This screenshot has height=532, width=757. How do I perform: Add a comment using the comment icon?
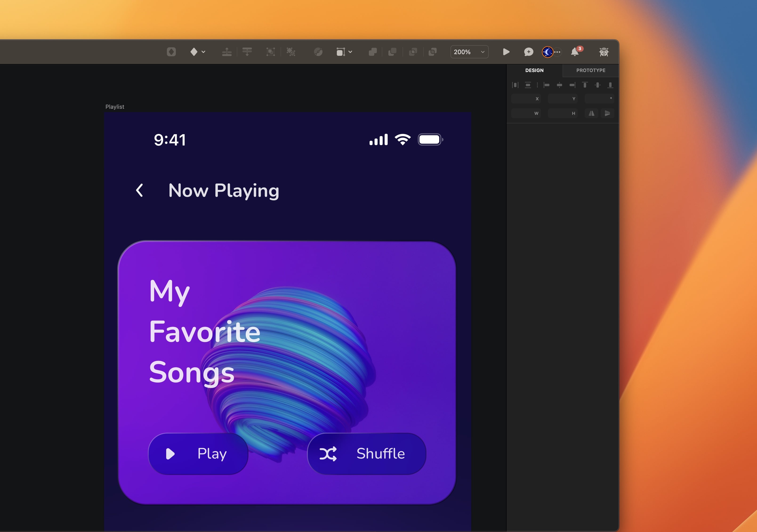click(528, 52)
